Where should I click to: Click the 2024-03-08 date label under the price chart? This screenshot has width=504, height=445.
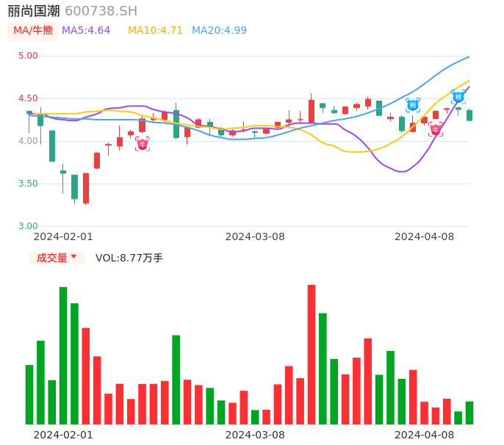[x=255, y=236]
